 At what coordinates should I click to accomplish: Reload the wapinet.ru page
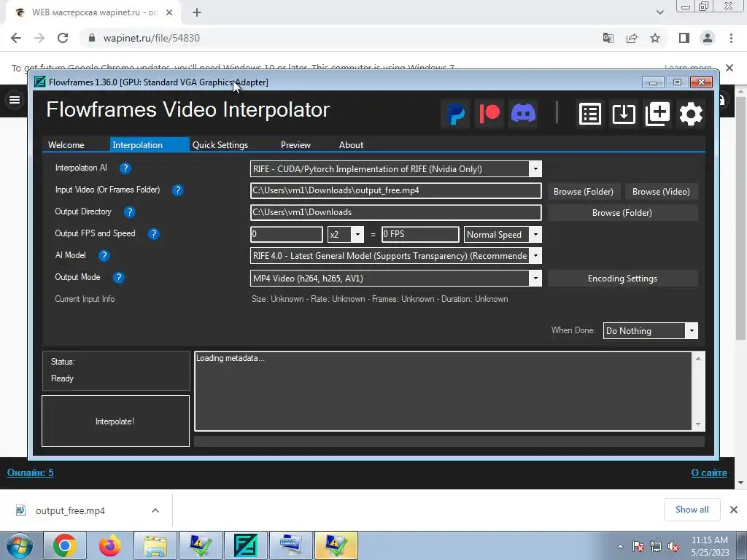click(63, 38)
